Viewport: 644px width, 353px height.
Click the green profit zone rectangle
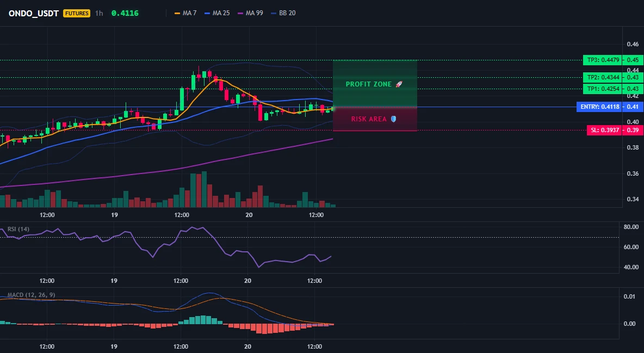click(375, 83)
